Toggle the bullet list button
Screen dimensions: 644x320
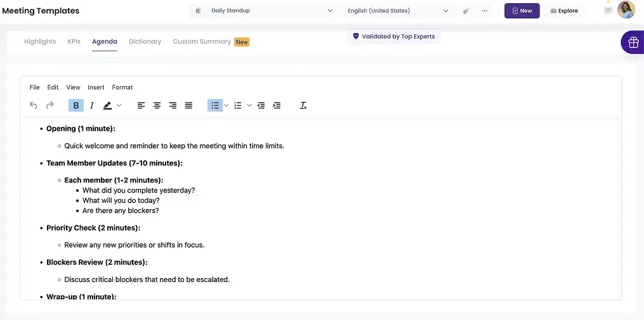(x=215, y=106)
